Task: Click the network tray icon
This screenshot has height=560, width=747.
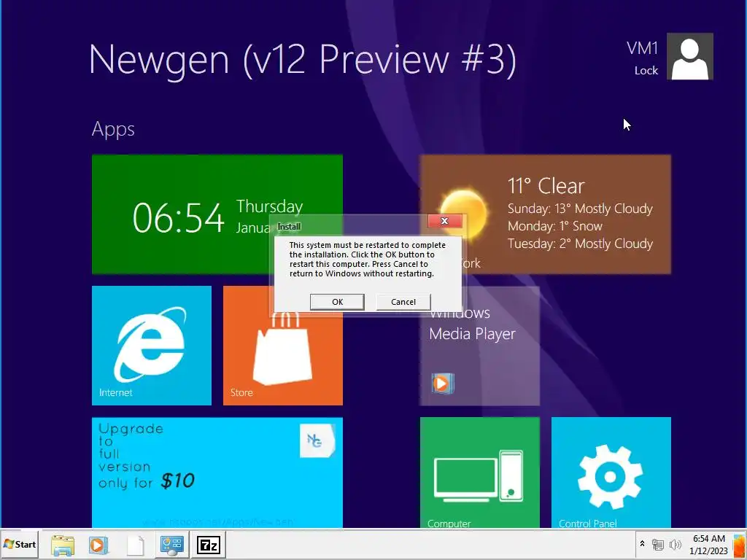Action: (658, 544)
